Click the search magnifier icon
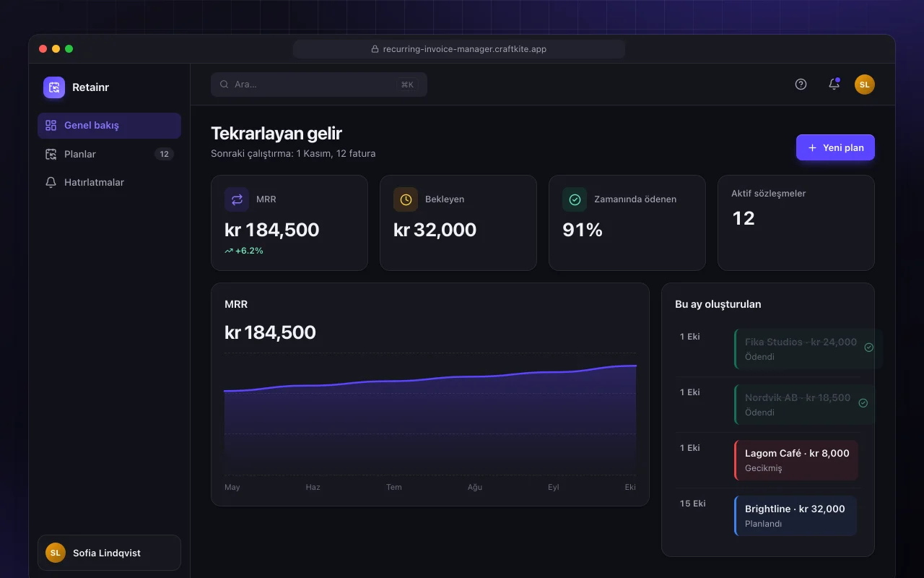The width and height of the screenshot is (924, 578). point(225,85)
